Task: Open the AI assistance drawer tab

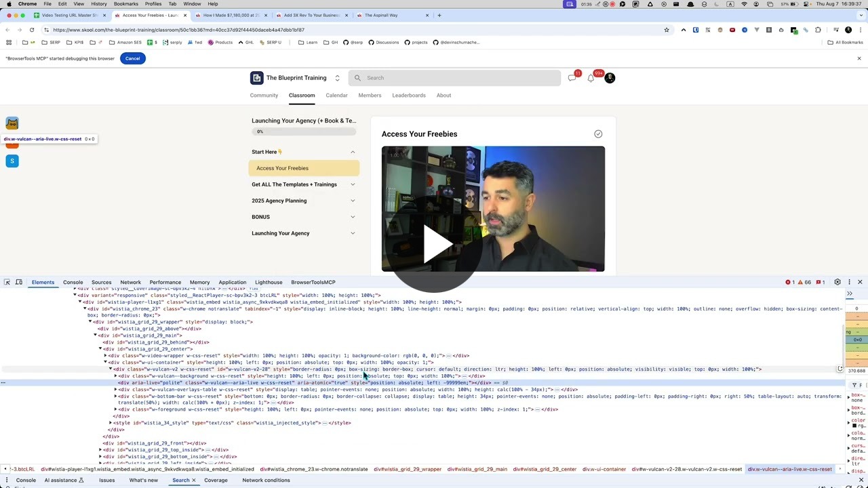Action: (64, 481)
